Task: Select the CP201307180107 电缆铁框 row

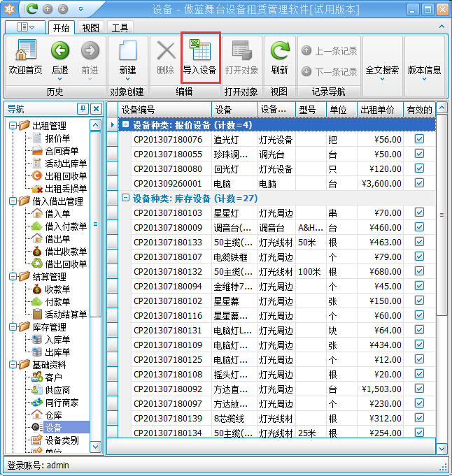Action: click(276, 257)
